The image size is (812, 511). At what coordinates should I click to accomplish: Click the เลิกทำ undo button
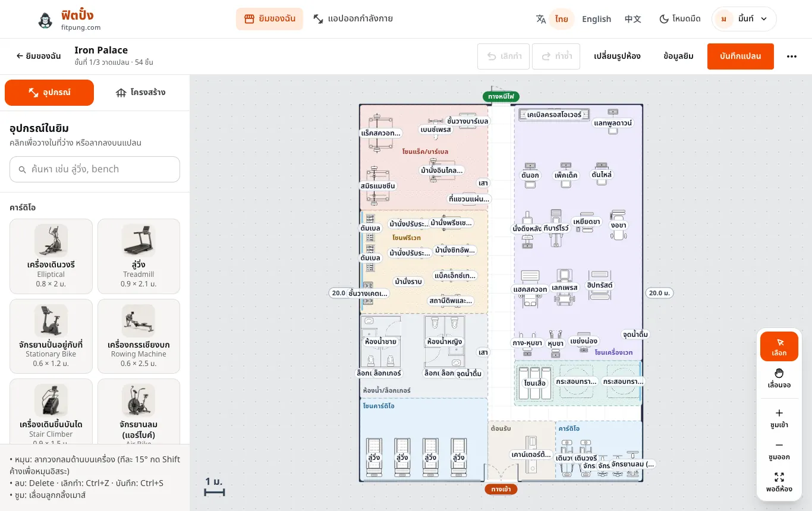(x=504, y=56)
